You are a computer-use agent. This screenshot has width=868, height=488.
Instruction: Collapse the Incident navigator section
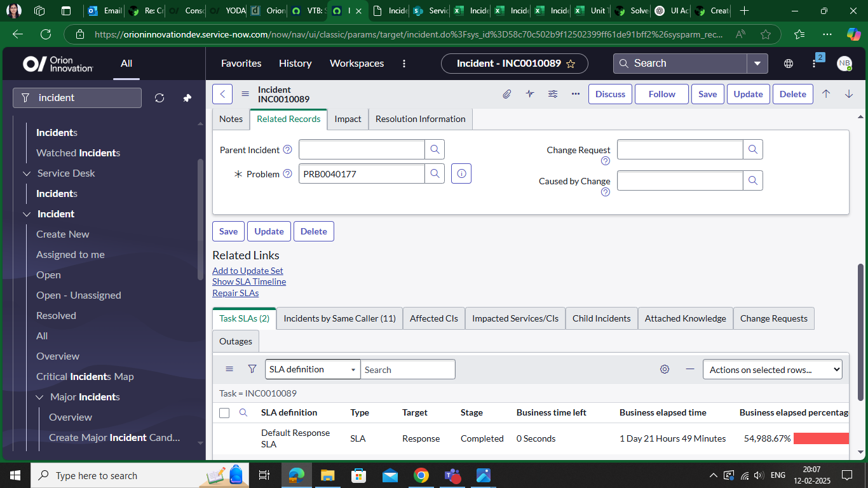pos(27,214)
